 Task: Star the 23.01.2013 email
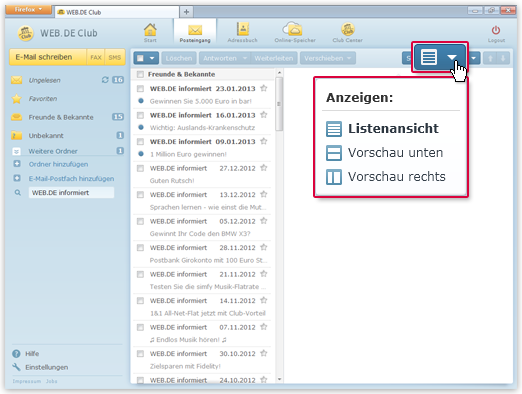pos(264,88)
